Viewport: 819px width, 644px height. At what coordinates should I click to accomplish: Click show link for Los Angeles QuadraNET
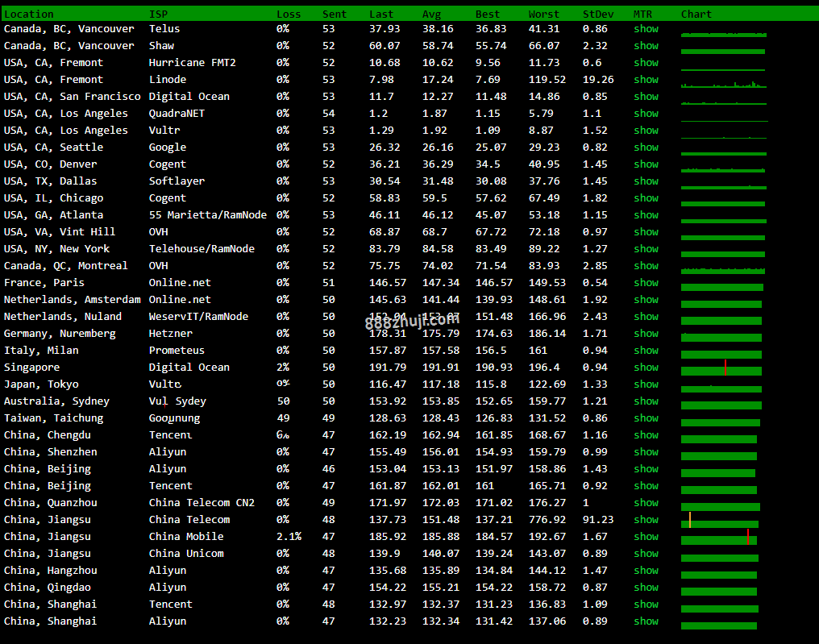pos(646,114)
